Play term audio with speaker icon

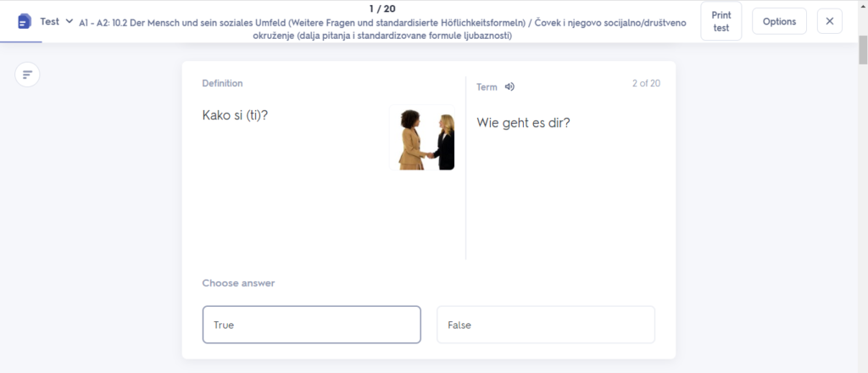pyautogui.click(x=509, y=86)
